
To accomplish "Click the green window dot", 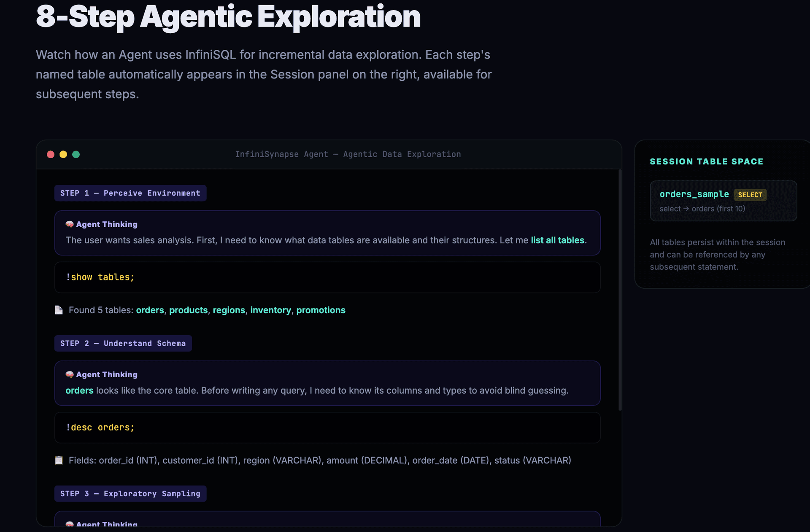I will click(x=76, y=154).
